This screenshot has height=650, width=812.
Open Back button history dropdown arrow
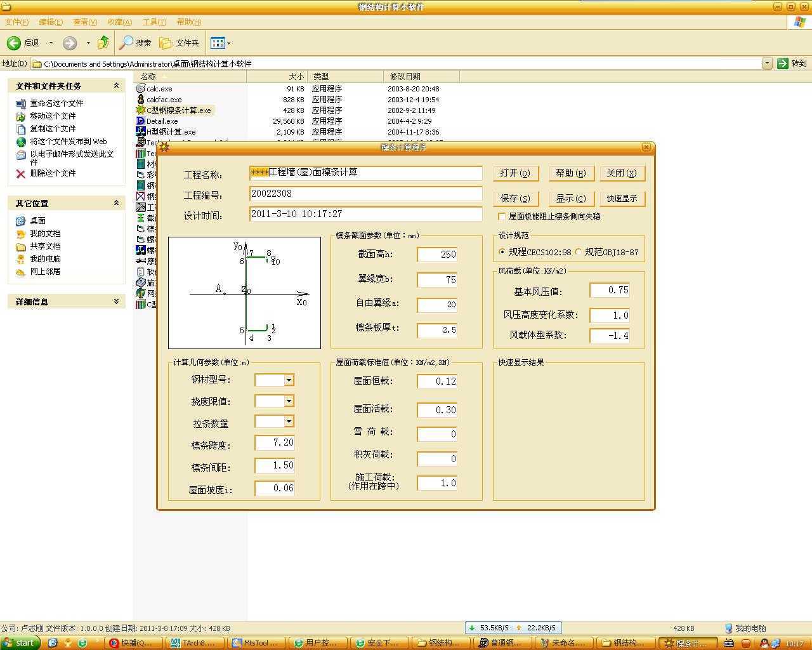click(x=51, y=43)
